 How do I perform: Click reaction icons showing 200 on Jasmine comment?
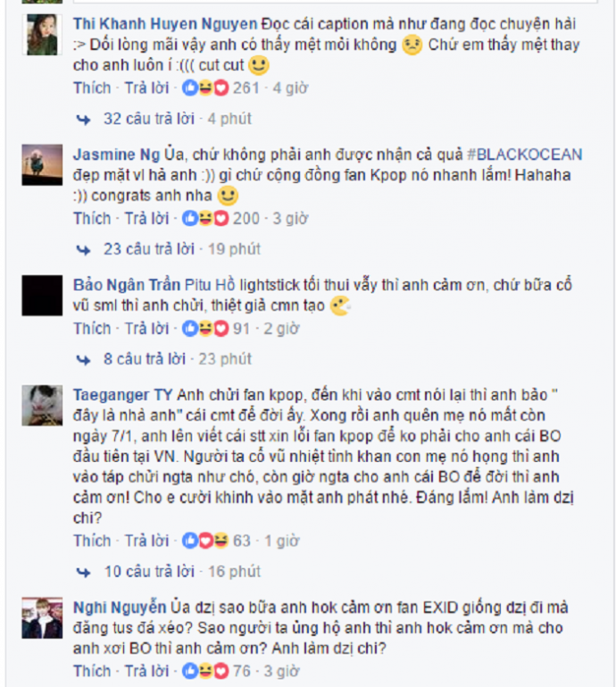pos(205,218)
